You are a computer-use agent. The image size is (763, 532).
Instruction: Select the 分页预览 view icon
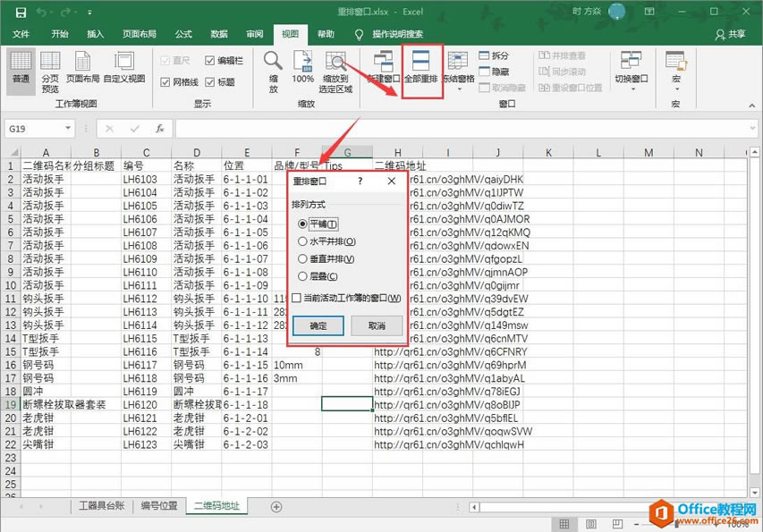tap(49, 67)
